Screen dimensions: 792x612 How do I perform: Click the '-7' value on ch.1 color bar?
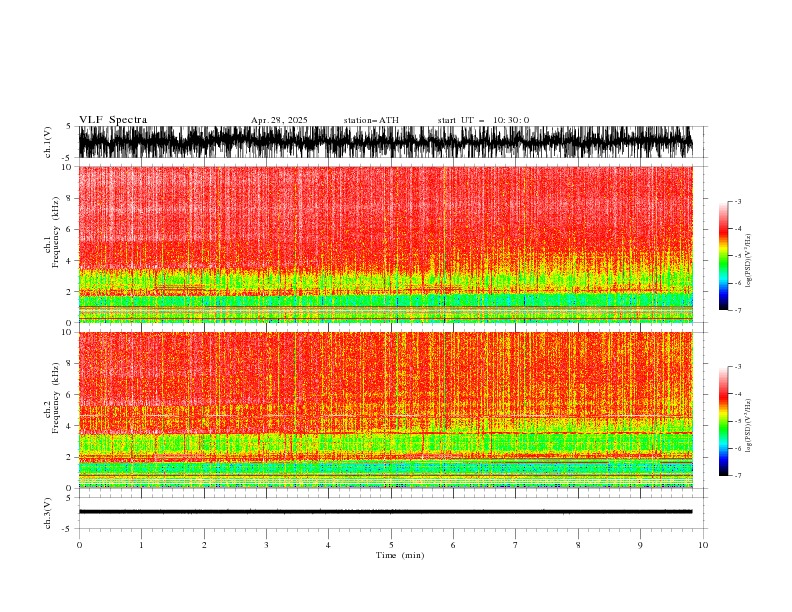[x=737, y=310]
